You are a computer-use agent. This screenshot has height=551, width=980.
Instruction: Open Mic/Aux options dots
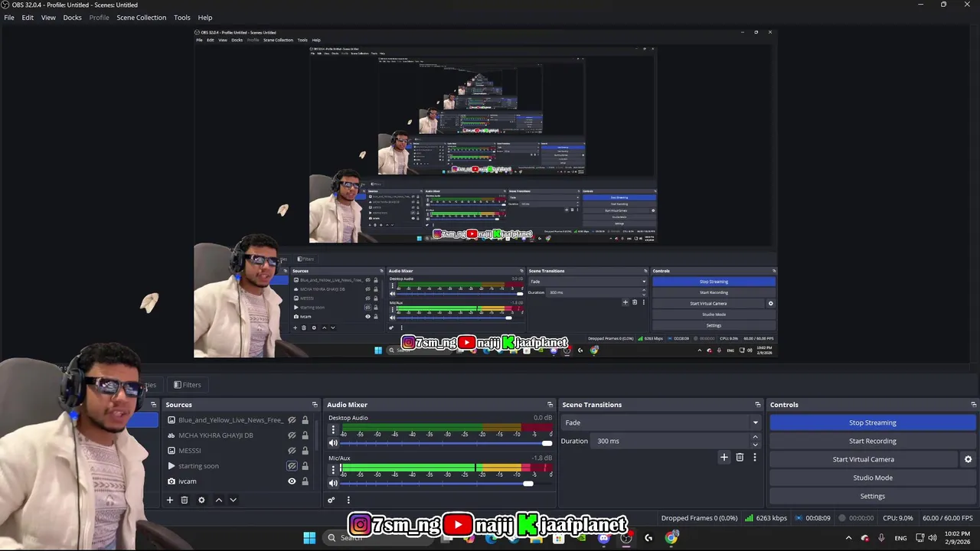(333, 469)
